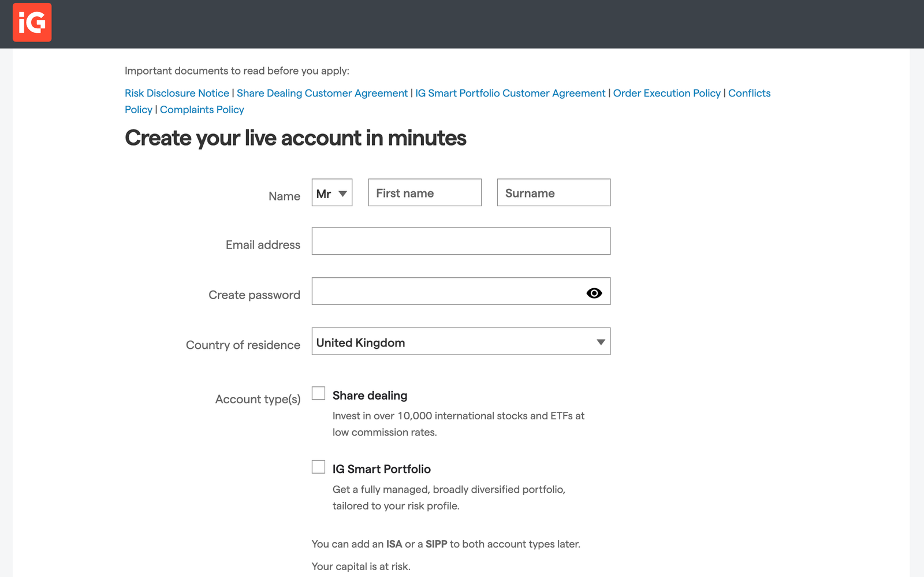Screen dimensions: 924x577
Task: Click the IG Smart Portfolio label text
Action: click(382, 469)
